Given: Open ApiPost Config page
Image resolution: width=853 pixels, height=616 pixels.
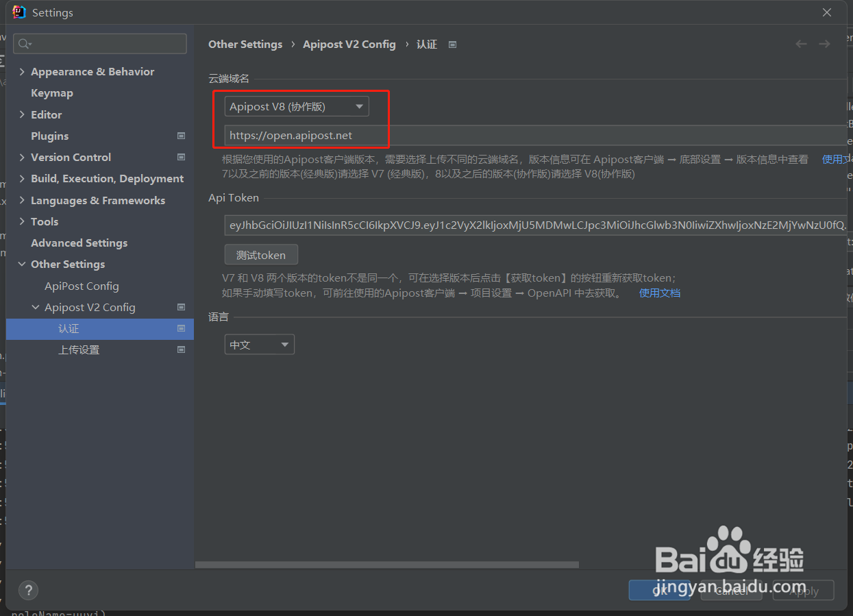Looking at the screenshot, I should [x=82, y=286].
